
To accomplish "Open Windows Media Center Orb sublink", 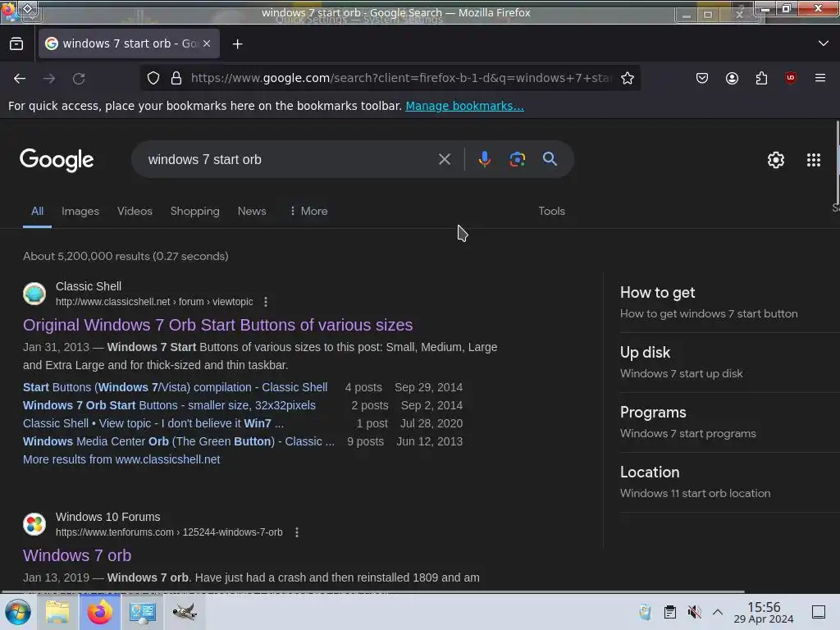I will coord(178,441).
